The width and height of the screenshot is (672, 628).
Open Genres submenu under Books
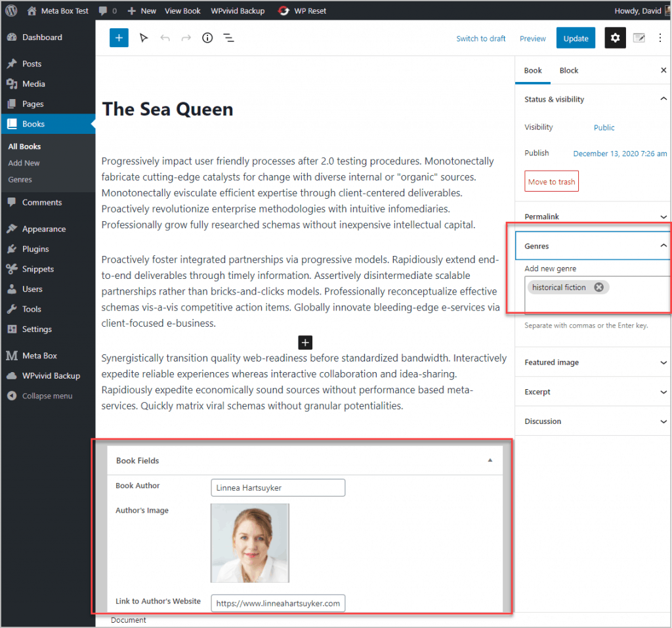click(x=20, y=180)
